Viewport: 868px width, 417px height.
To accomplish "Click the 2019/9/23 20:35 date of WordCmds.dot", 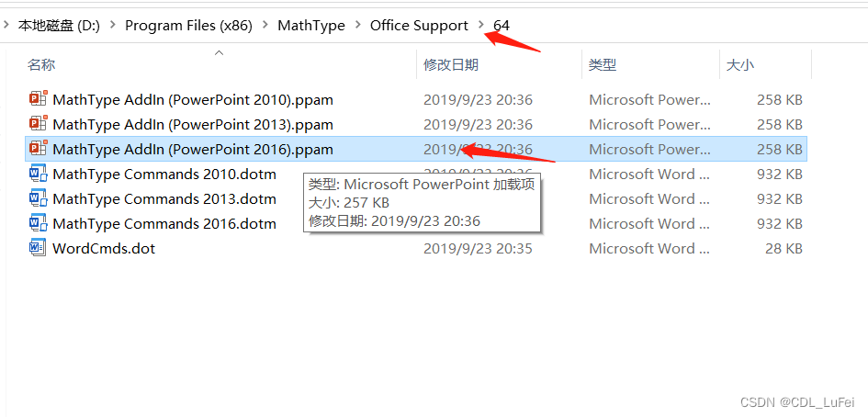I will (x=478, y=249).
